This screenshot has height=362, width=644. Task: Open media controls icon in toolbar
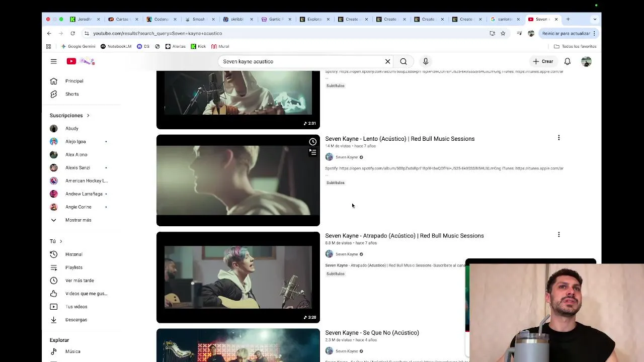pos(519,33)
